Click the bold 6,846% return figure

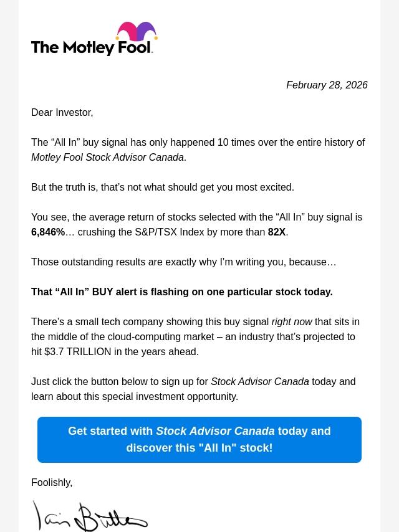[48, 232]
